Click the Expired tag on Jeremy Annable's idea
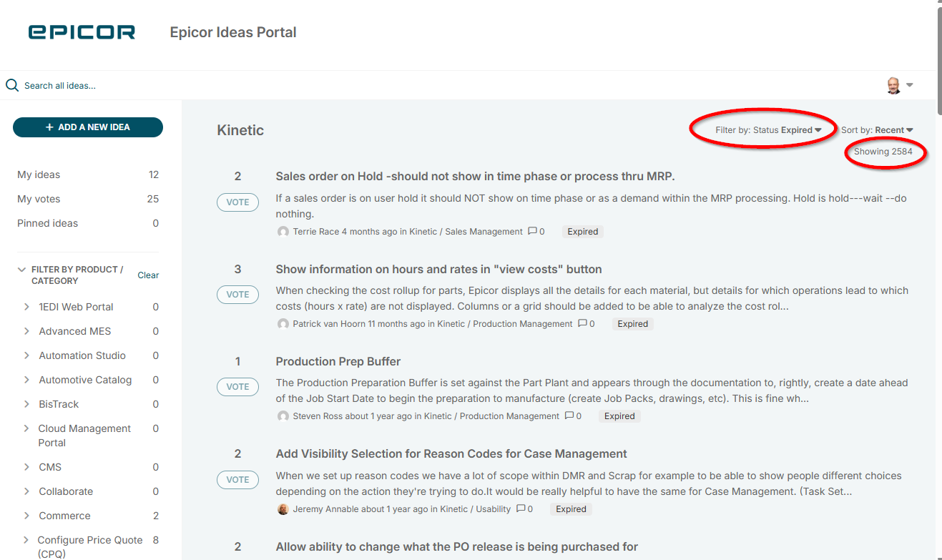The image size is (942, 560). pyautogui.click(x=571, y=509)
